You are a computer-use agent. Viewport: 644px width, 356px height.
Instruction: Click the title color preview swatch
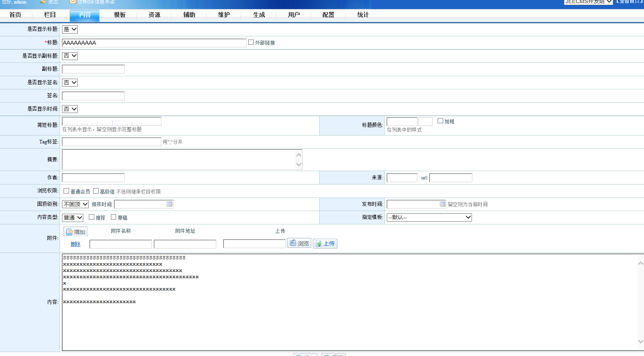[x=425, y=122]
